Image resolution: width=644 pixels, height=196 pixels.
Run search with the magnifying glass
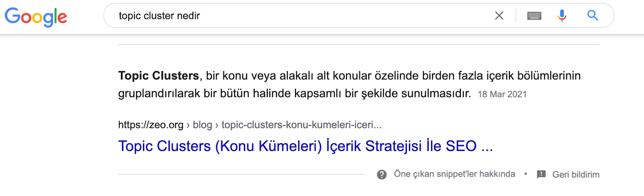click(x=592, y=15)
